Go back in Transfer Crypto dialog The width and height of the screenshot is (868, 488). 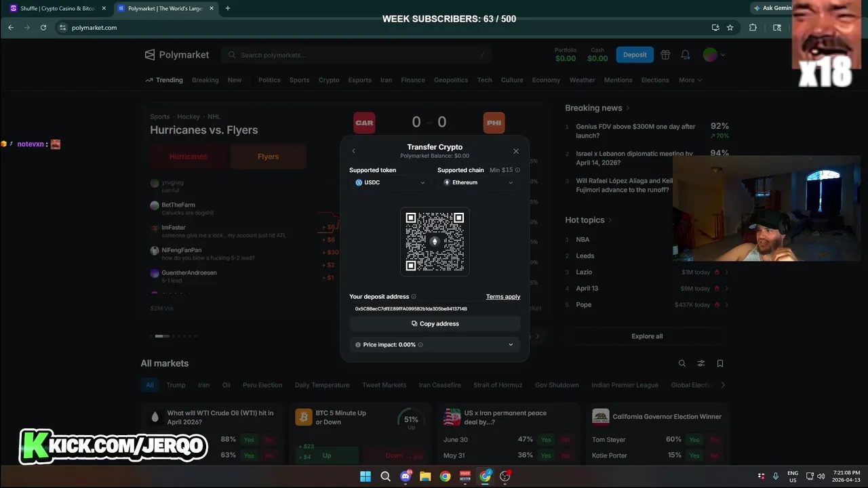[x=353, y=151]
